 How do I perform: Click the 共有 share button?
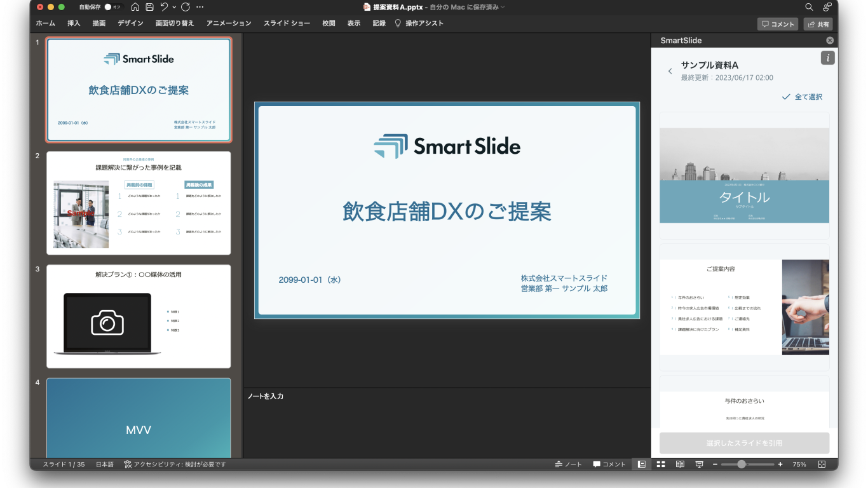[818, 24]
